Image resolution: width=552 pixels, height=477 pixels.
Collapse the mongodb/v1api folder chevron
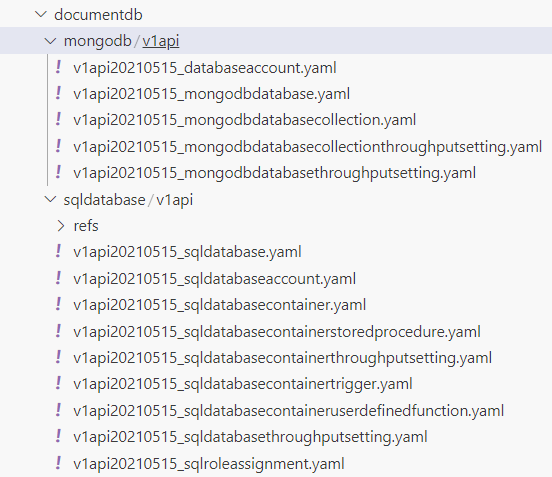point(51,41)
